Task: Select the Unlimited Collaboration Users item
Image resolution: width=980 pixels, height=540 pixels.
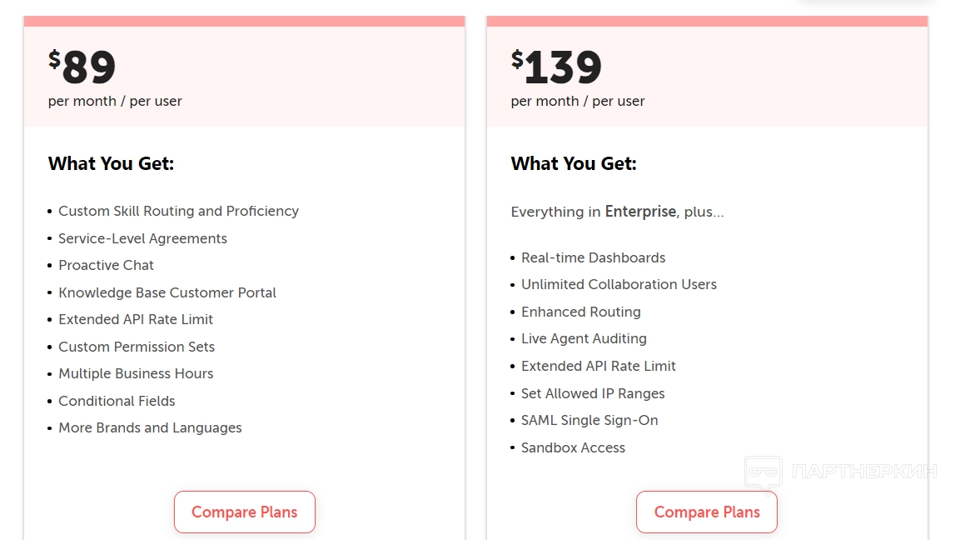Action: coord(619,284)
